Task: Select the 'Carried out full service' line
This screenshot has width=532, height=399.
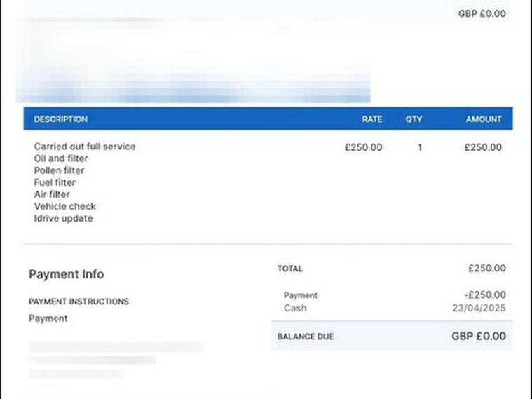Action: 85,147
